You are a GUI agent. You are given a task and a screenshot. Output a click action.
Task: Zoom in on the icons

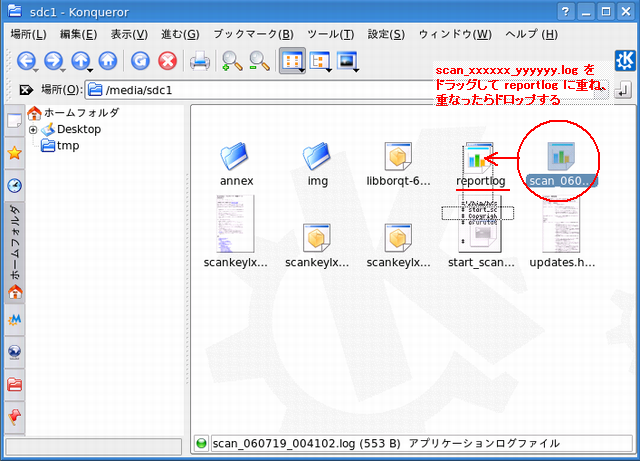tap(232, 61)
